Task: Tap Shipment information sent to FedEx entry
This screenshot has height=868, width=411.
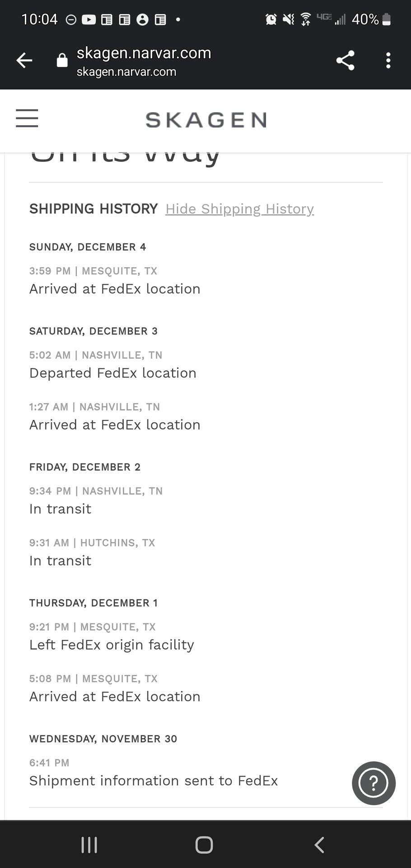Action: [x=154, y=781]
